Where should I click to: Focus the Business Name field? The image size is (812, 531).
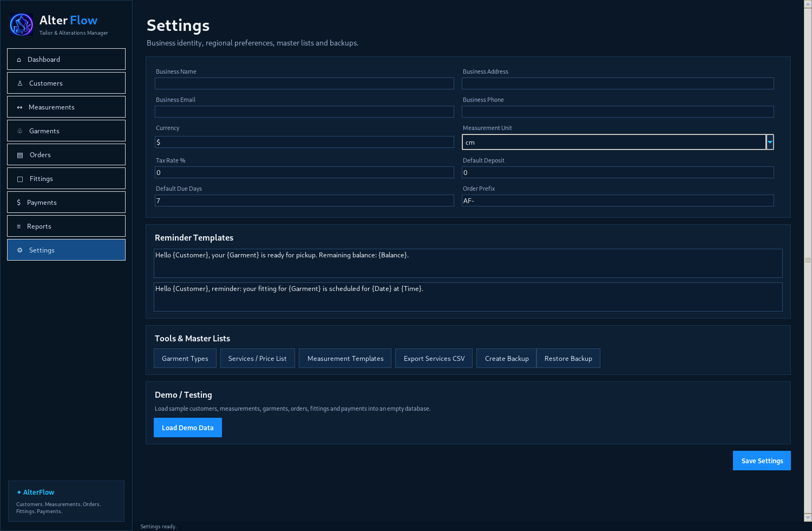(304, 83)
